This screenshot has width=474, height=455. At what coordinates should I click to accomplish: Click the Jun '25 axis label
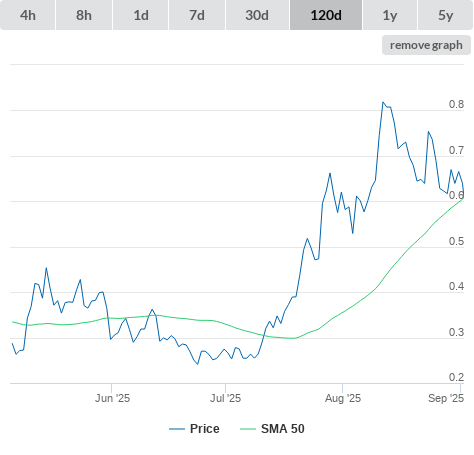tap(112, 398)
